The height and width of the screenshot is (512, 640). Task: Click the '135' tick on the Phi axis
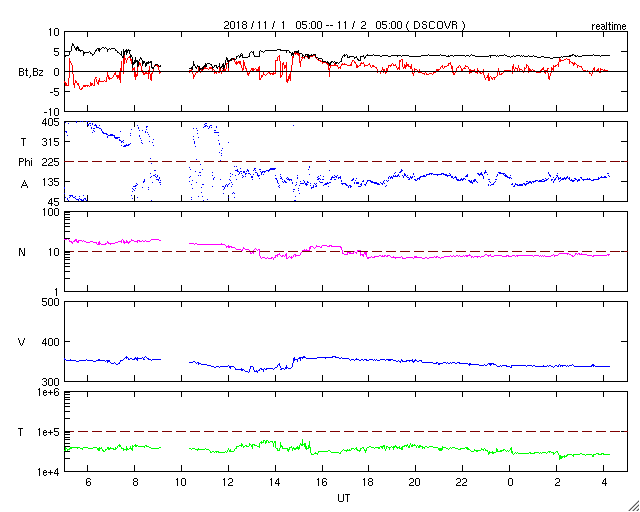coord(51,182)
